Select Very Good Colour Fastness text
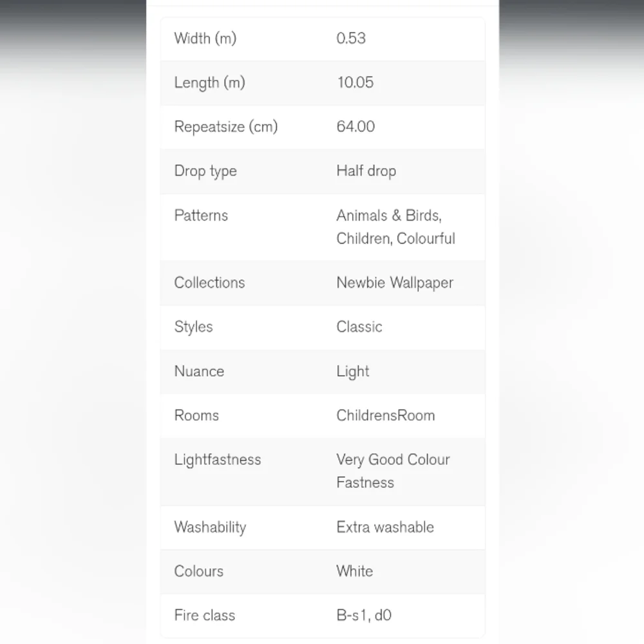The image size is (644, 644). click(x=393, y=471)
